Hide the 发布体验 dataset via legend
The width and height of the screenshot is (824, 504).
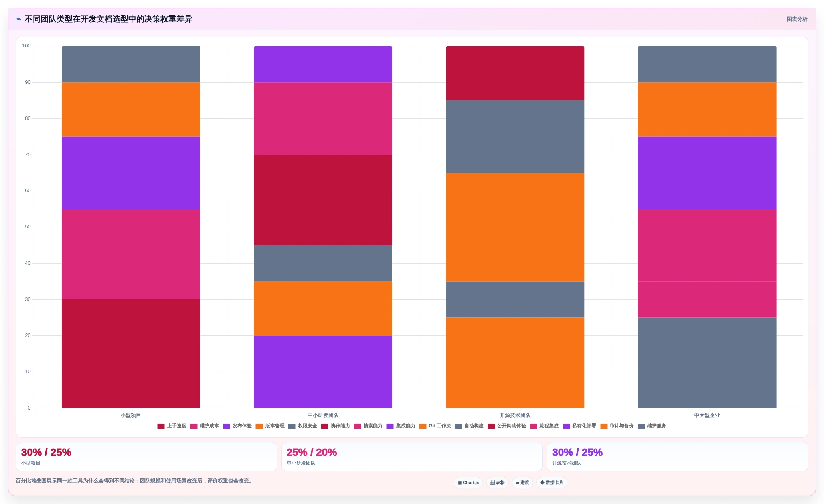237,426
